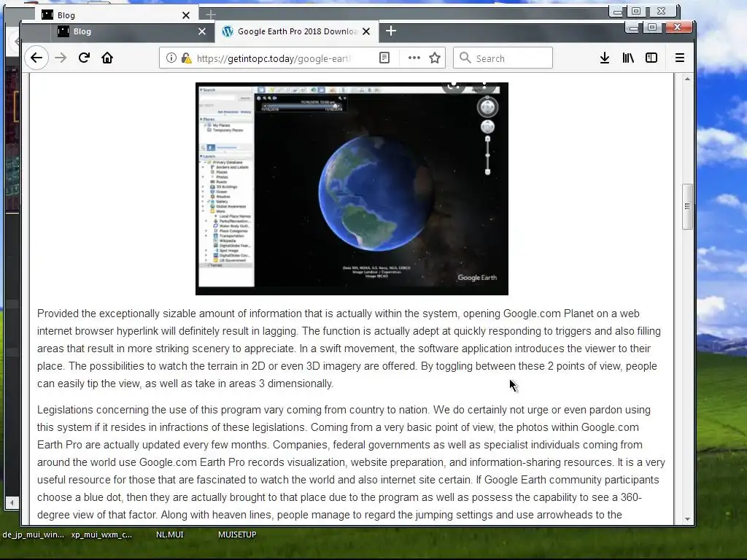Click paragraph text starting 'Legislations concerning'

[352, 462]
